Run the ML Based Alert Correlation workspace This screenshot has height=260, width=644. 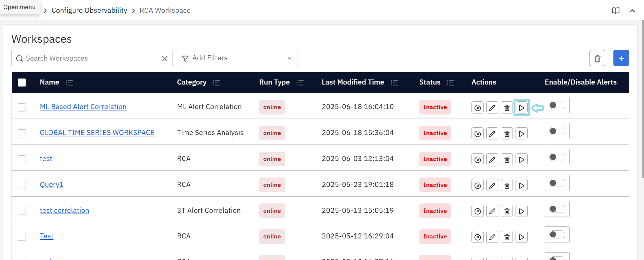(x=521, y=108)
